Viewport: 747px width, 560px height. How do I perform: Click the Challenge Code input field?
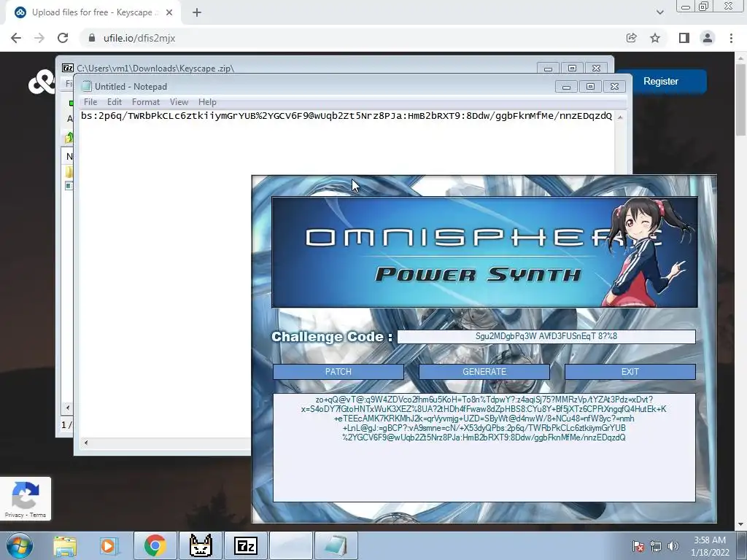(546, 337)
